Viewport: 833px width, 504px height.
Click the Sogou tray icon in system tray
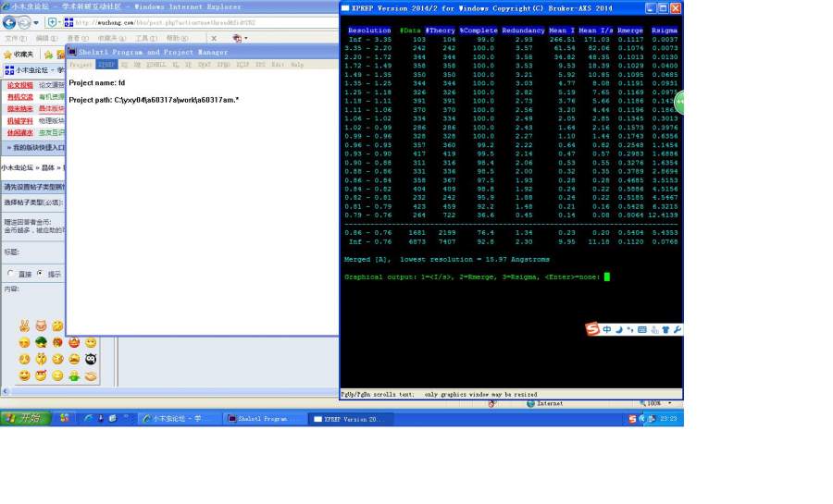click(632, 419)
